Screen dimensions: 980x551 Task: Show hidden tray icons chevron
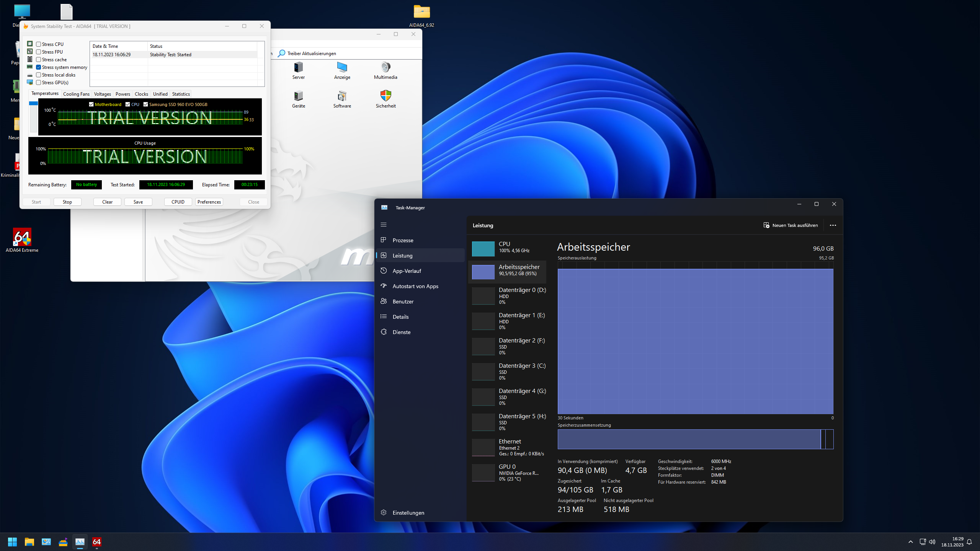(911, 542)
